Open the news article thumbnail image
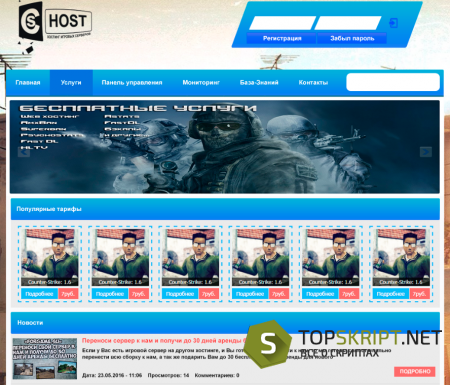 point(45,358)
